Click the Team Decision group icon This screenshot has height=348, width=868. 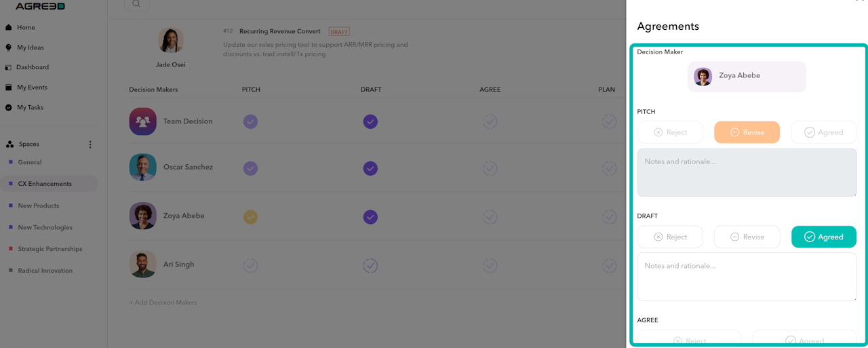pos(142,121)
